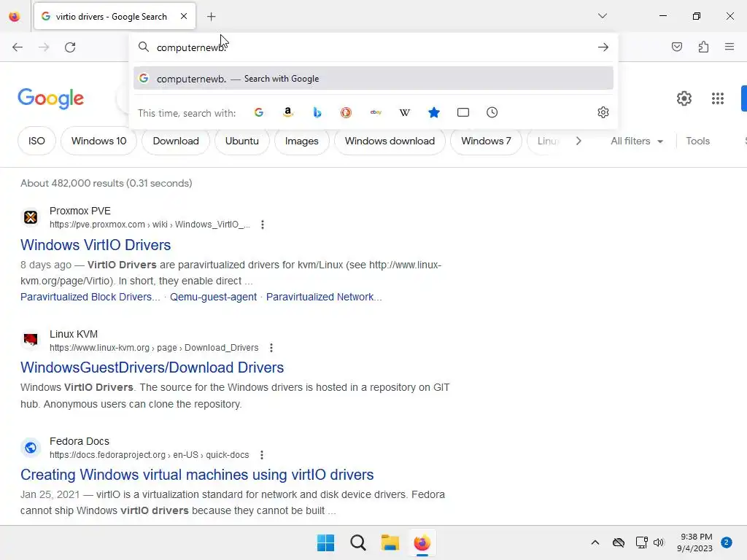Viewport: 747px width, 560px height.
Task: Open Creating Windows virtual machines result
Action: tap(197, 475)
